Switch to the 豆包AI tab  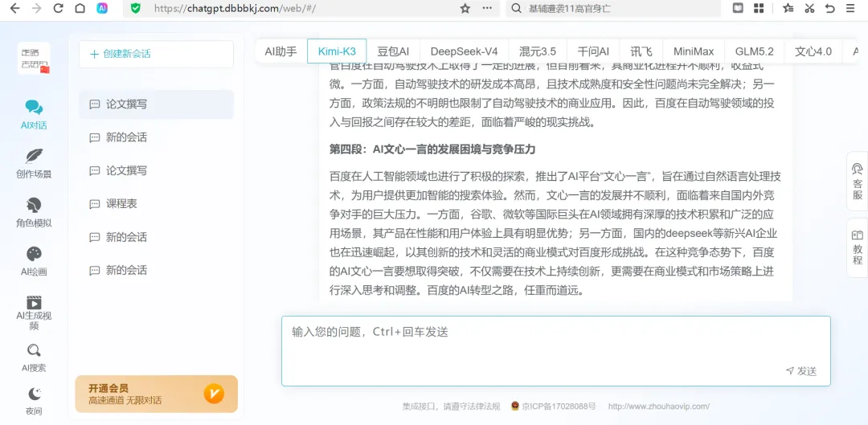tap(393, 51)
